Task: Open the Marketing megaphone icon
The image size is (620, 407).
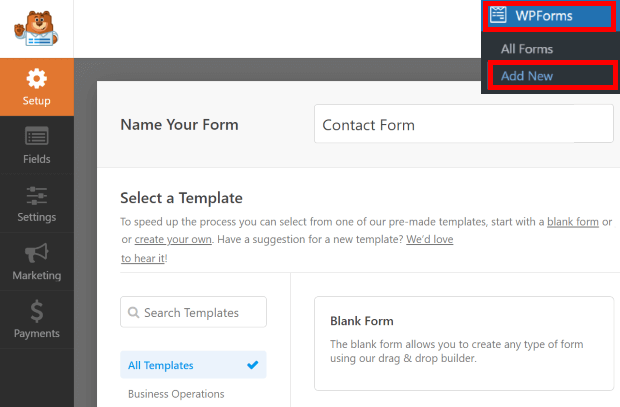Action: coord(36,252)
